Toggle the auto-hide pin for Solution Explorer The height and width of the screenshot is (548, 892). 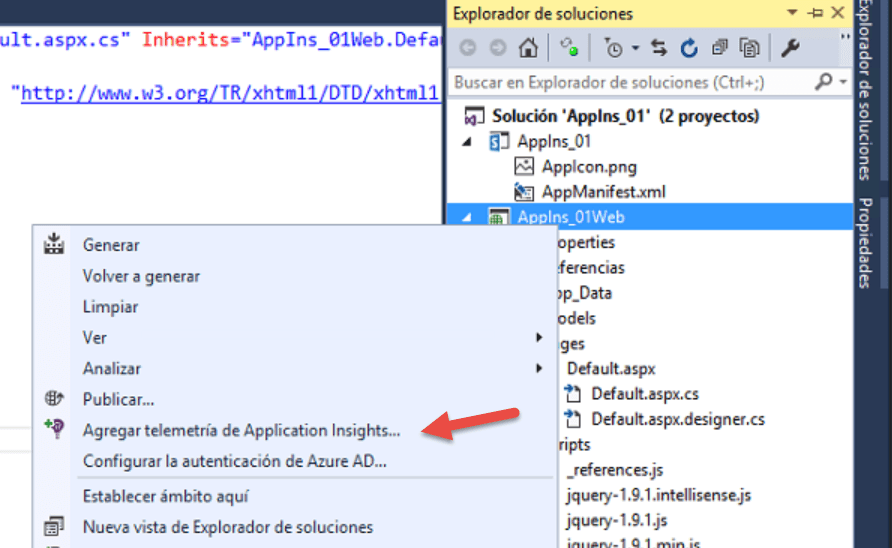815,13
